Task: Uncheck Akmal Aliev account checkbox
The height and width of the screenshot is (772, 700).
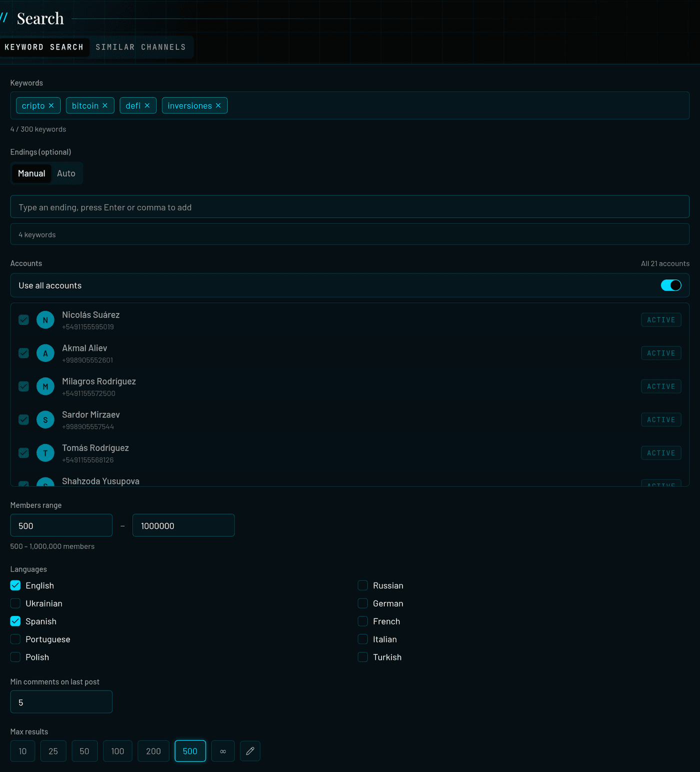Action: coord(23,353)
